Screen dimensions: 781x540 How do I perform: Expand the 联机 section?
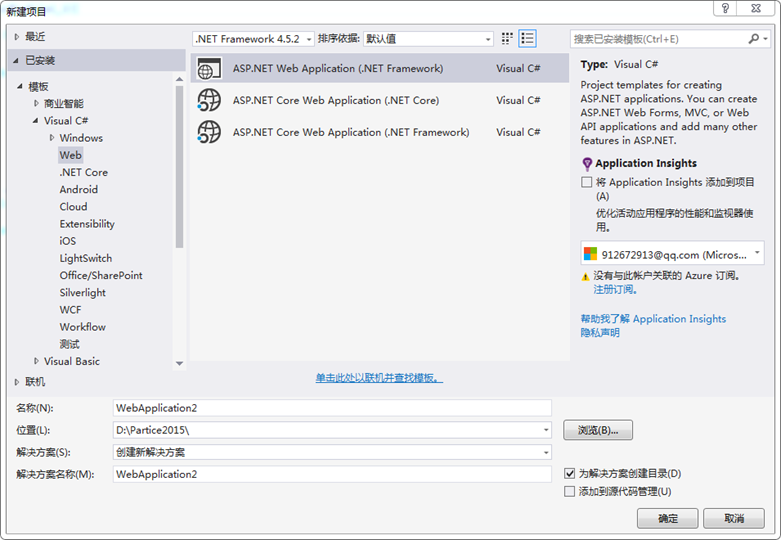click(17, 382)
